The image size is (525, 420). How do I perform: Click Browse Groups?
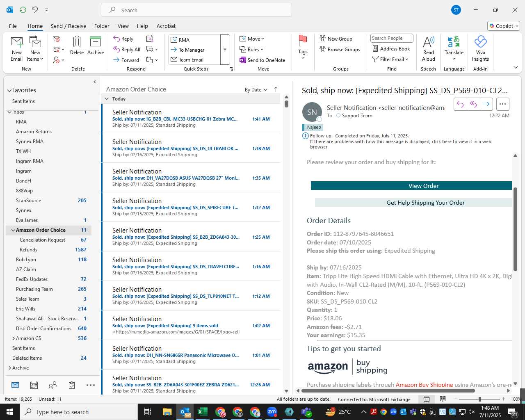coord(340,49)
